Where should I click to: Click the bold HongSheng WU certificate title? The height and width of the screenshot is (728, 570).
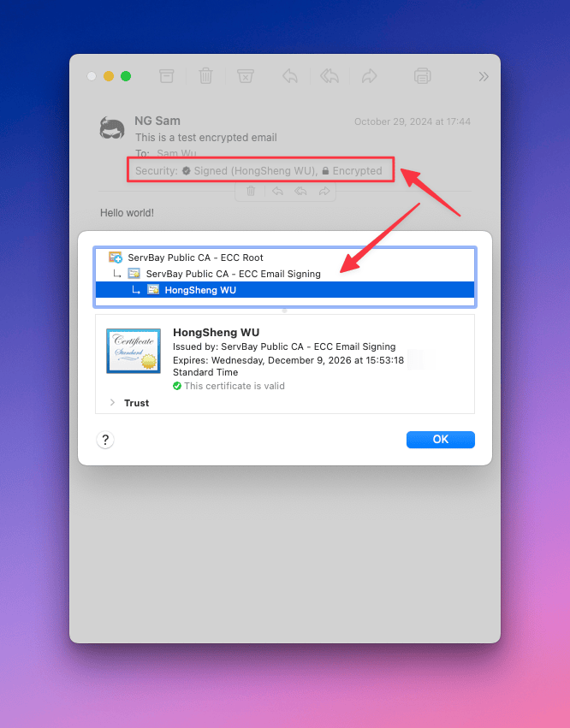216,333
